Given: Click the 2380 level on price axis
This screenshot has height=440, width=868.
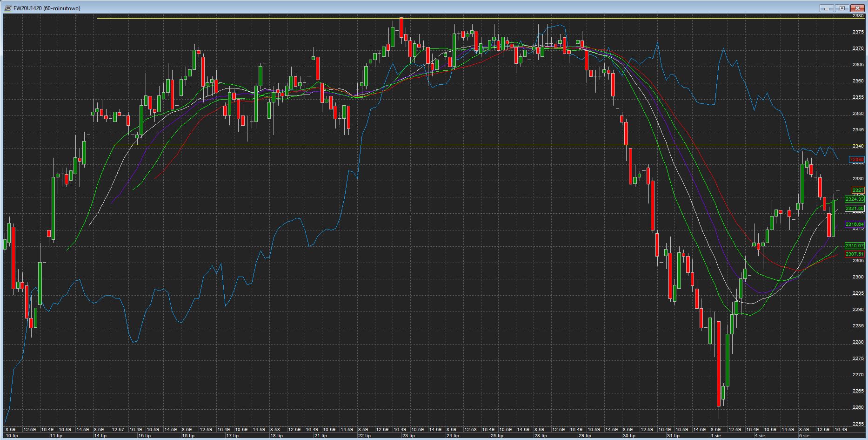Looking at the screenshot, I should click(858, 16).
